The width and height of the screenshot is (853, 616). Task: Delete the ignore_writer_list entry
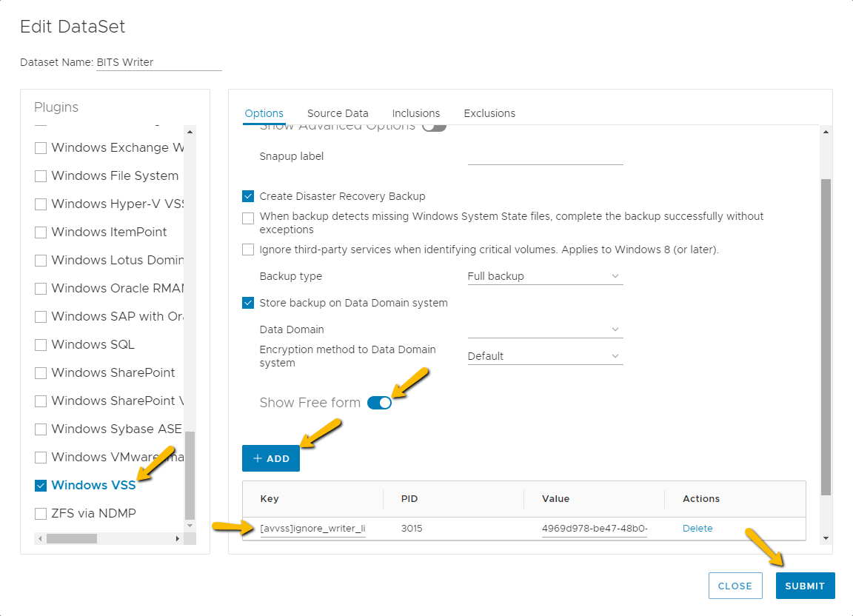click(698, 529)
